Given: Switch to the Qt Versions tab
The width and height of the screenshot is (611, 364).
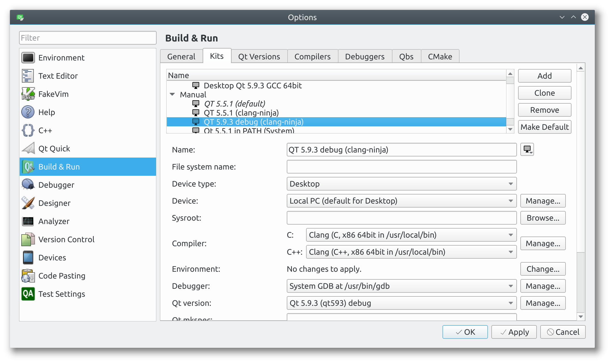Looking at the screenshot, I should (x=259, y=56).
